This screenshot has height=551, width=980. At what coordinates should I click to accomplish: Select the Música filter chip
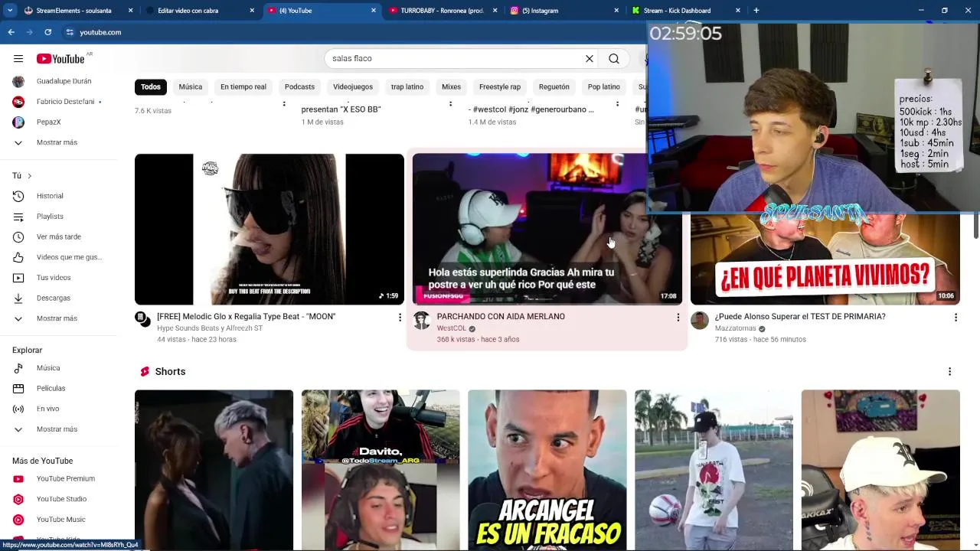click(x=191, y=86)
